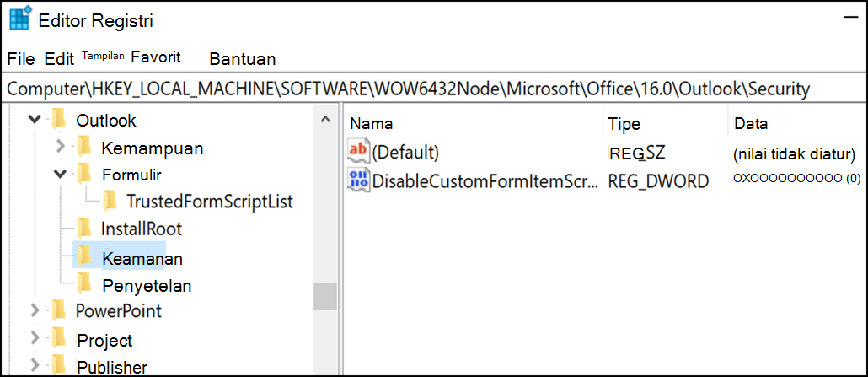Click the 0x00000000 (0) data cell
The image size is (868, 377).
tap(797, 179)
